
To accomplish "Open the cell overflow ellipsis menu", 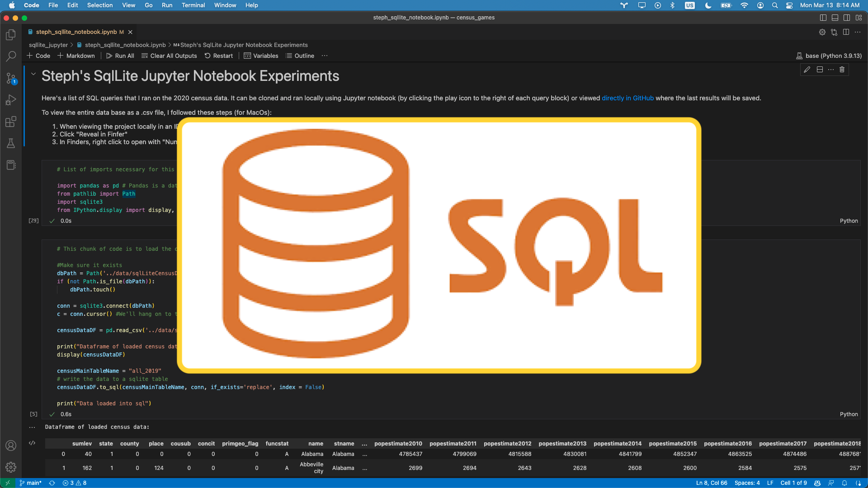I will pos(831,69).
